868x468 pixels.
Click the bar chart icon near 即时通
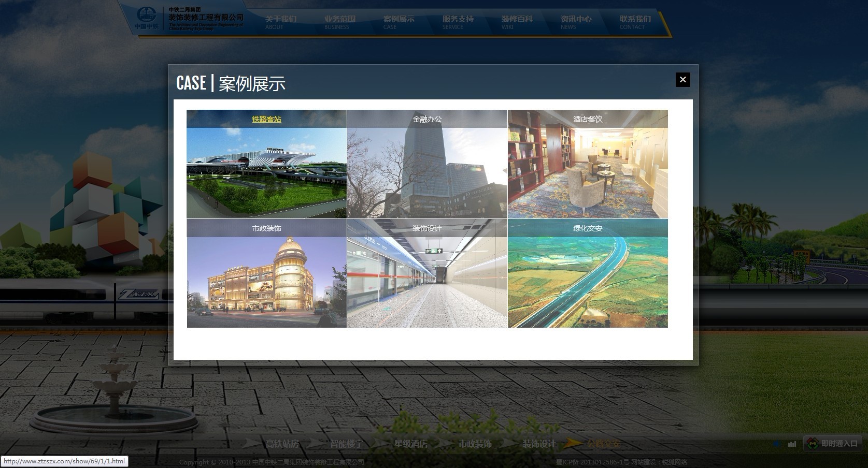(x=792, y=444)
